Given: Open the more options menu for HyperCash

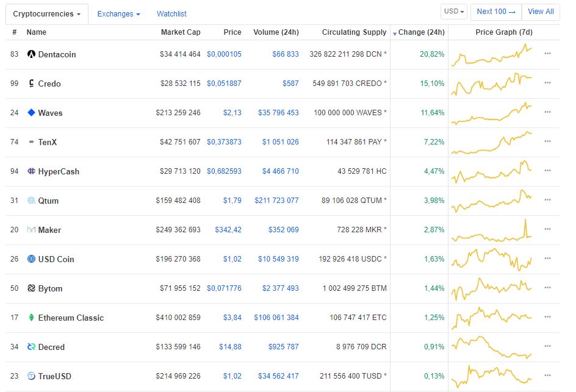Looking at the screenshot, I should coord(547,171).
